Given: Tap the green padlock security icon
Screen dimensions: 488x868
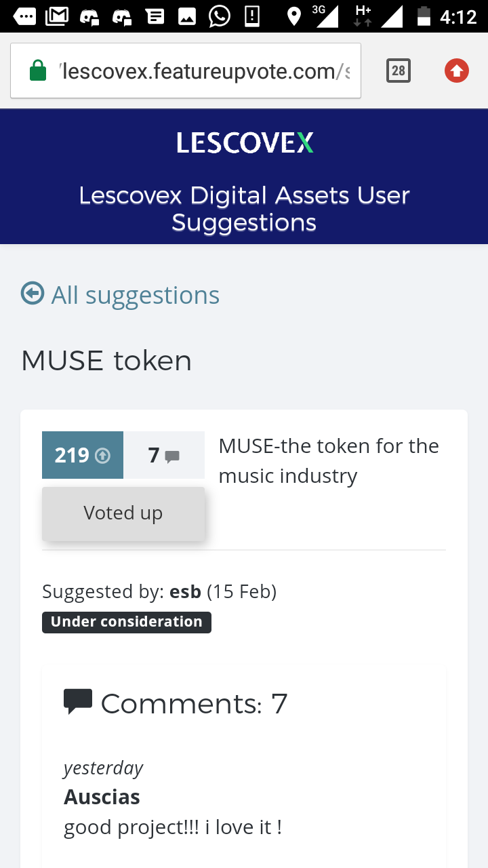Looking at the screenshot, I should 38,70.
